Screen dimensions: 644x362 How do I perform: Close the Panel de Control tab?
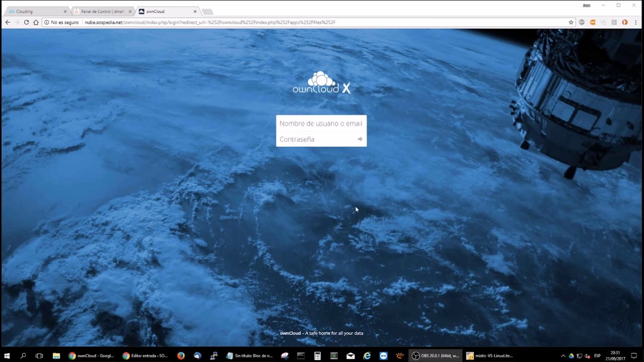[x=130, y=12]
